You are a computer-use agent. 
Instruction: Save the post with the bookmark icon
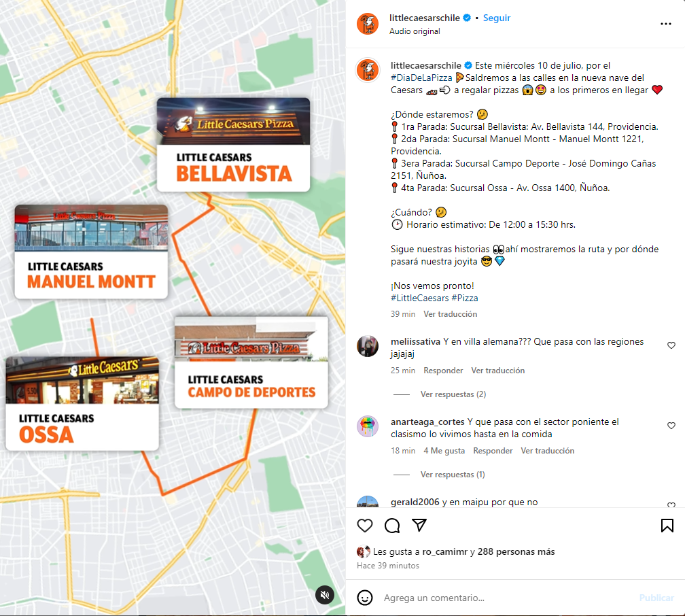pyautogui.click(x=667, y=525)
